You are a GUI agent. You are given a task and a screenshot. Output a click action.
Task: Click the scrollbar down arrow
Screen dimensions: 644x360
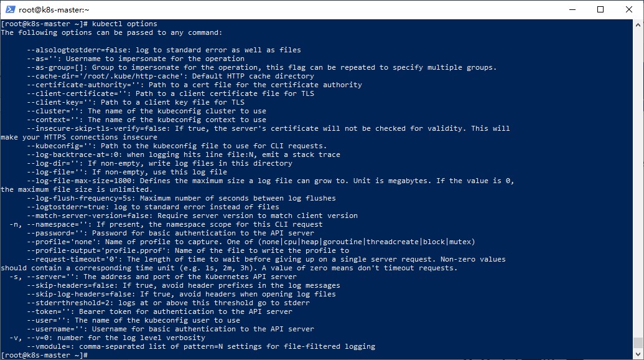coord(638,355)
